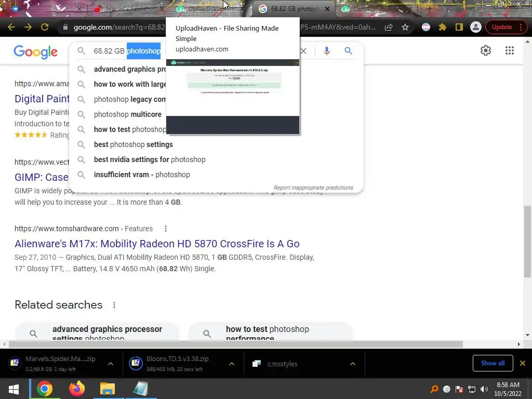Open tomshardware result three-dot menu
This screenshot has width=532, height=399.
click(166, 229)
